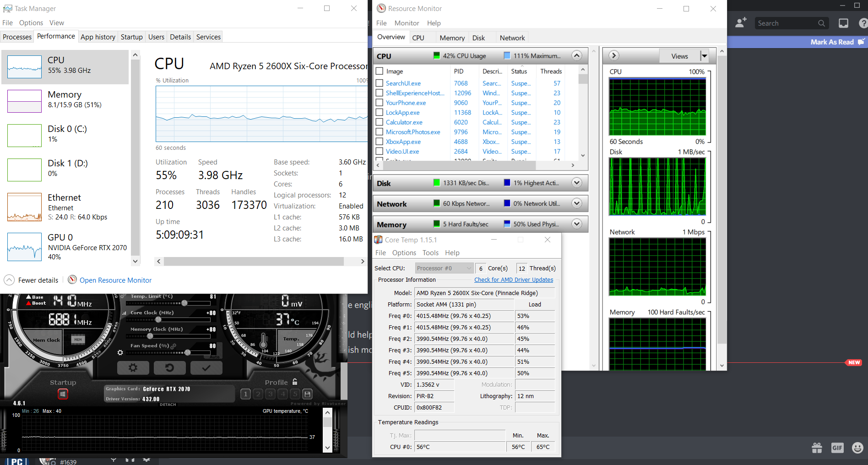Click MEM chip icon on Afterburner gauge
This screenshot has width=868, height=465.
78,339
